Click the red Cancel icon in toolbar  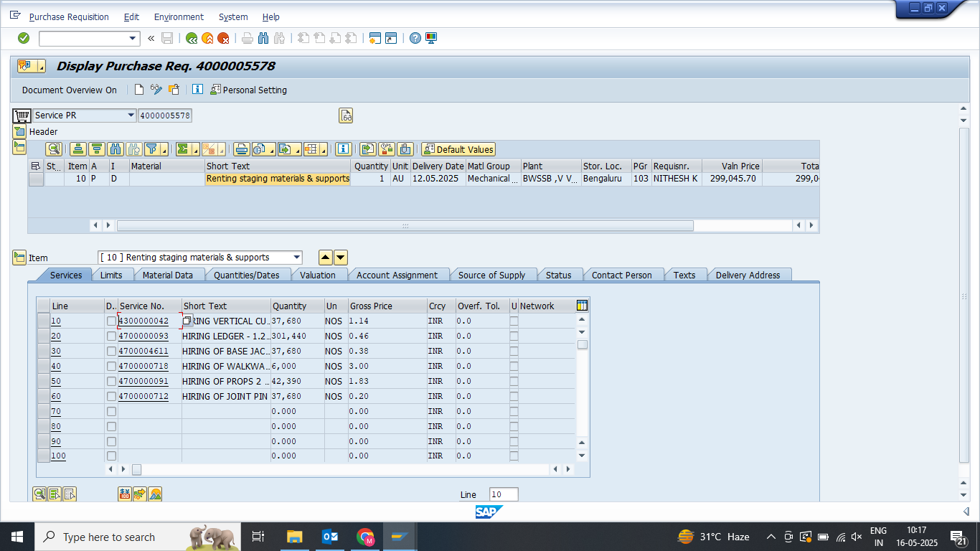(223, 38)
